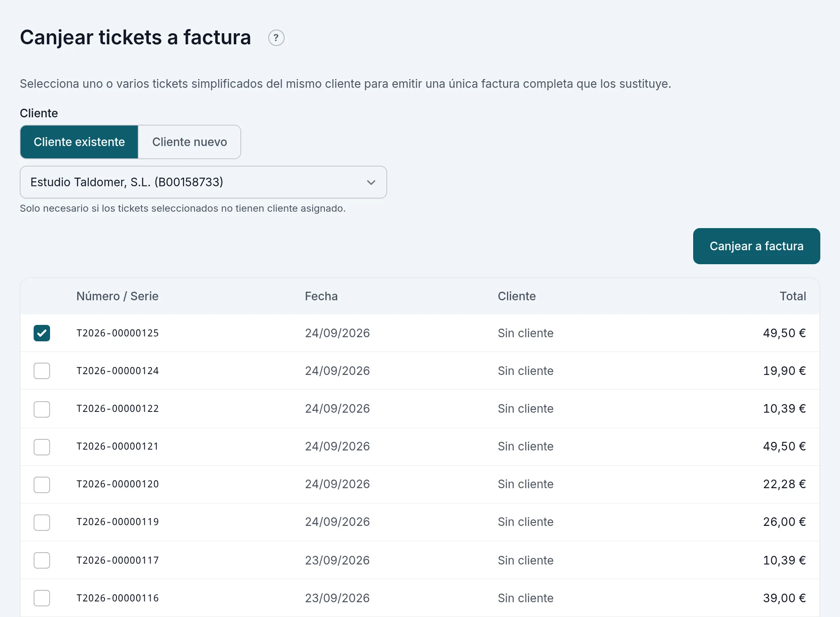Open the help question-mark icon
Screen dimensions: 840x617
(276, 38)
